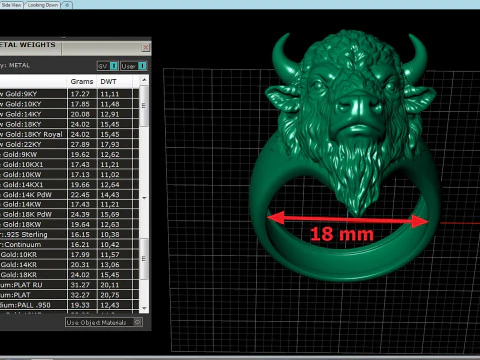Click the 19.66 grams value

(80, 184)
